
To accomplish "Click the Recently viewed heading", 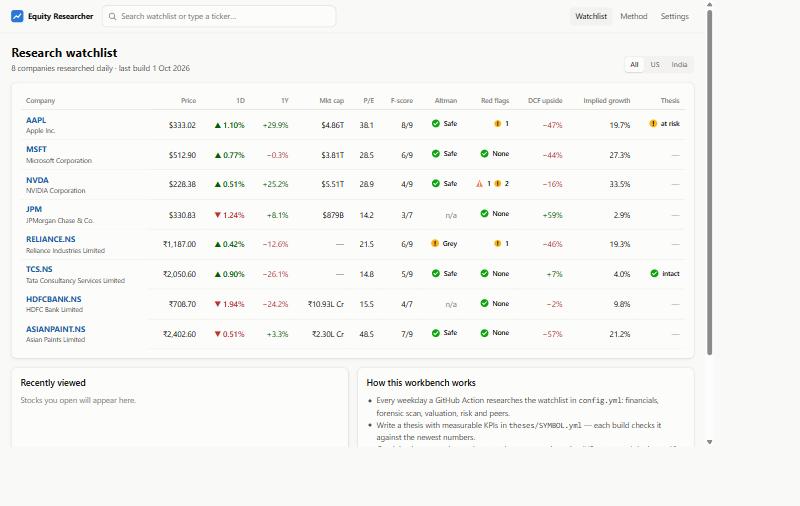I will (x=53, y=383).
